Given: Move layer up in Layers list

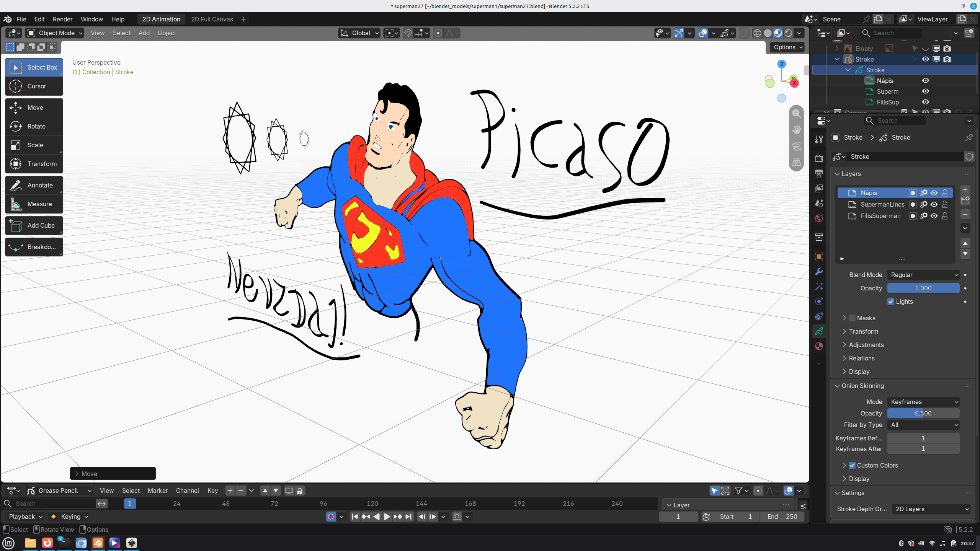Looking at the screenshot, I should 965,243.
